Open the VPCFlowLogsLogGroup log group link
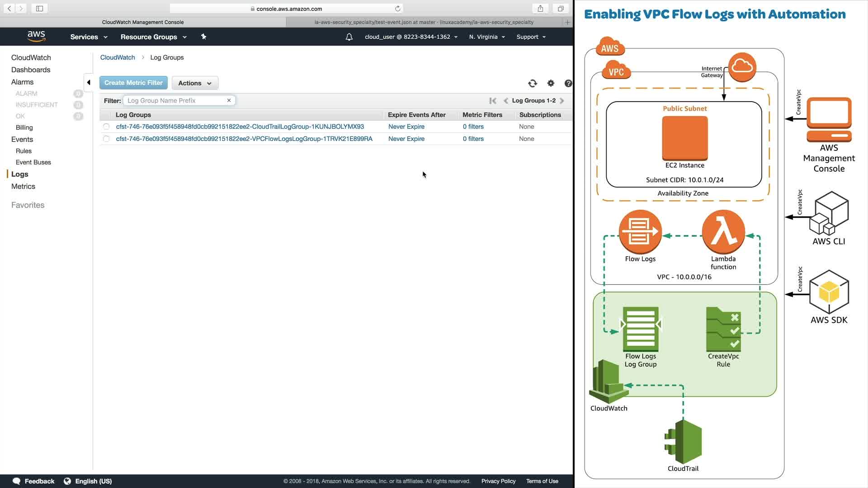The width and height of the screenshot is (868, 488). pos(244,139)
